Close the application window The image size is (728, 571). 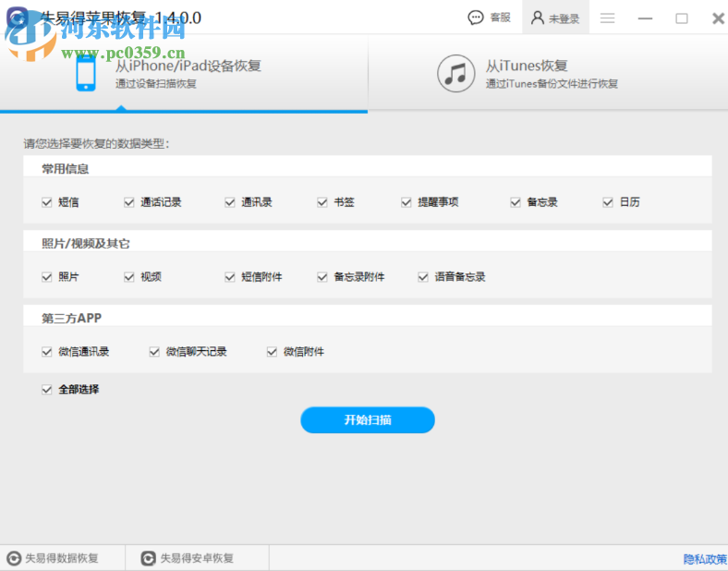pos(718,18)
